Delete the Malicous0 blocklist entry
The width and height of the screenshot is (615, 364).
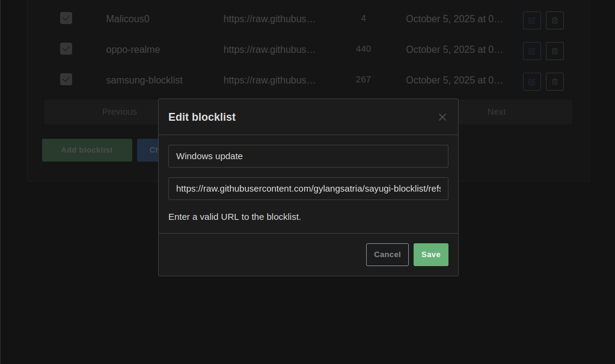tap(554, 20)
